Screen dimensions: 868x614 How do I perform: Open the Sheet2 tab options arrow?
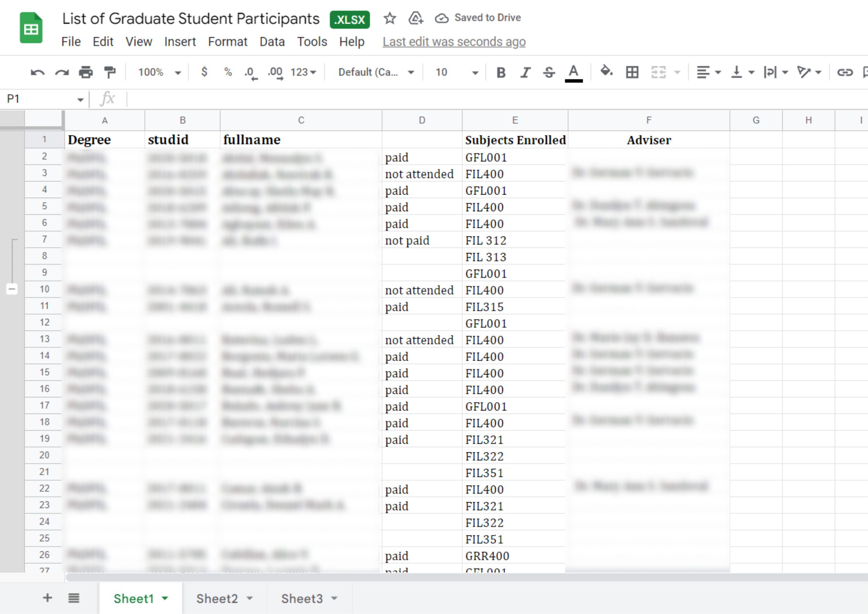pos(250,598)
